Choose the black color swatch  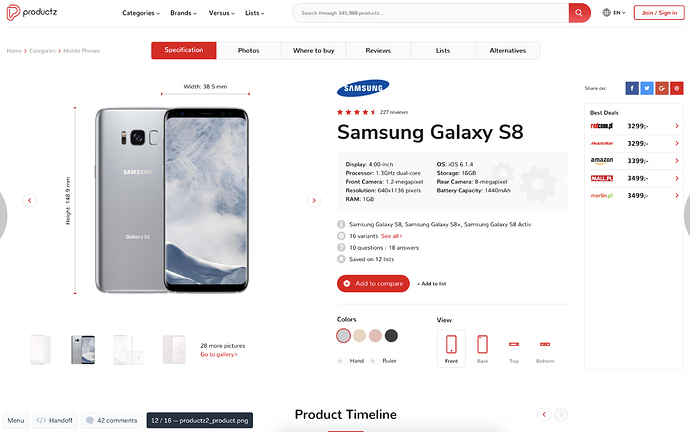coord(391,336)
